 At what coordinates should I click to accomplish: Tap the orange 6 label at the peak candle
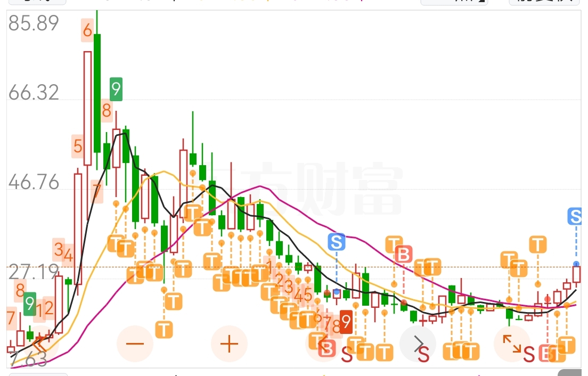click(x=87, y=30)
